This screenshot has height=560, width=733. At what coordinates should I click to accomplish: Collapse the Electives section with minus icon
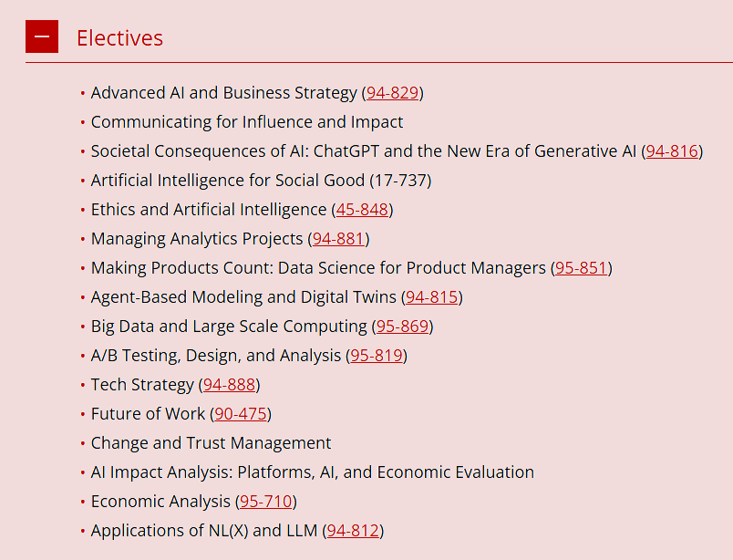pyautogui.click(x=42, y=36)
